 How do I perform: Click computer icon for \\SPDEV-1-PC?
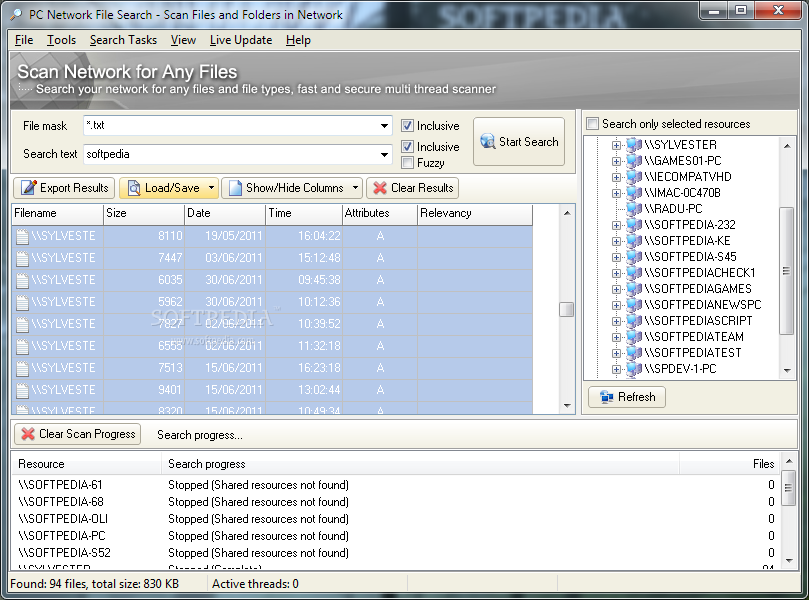(634, 369)
